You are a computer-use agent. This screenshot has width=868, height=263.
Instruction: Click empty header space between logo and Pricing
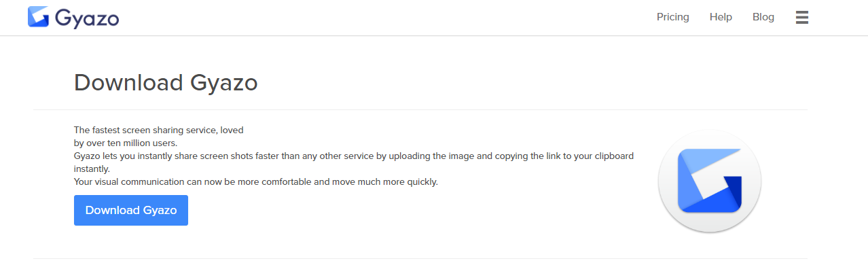pyautogui.click(x=387, y=17)
